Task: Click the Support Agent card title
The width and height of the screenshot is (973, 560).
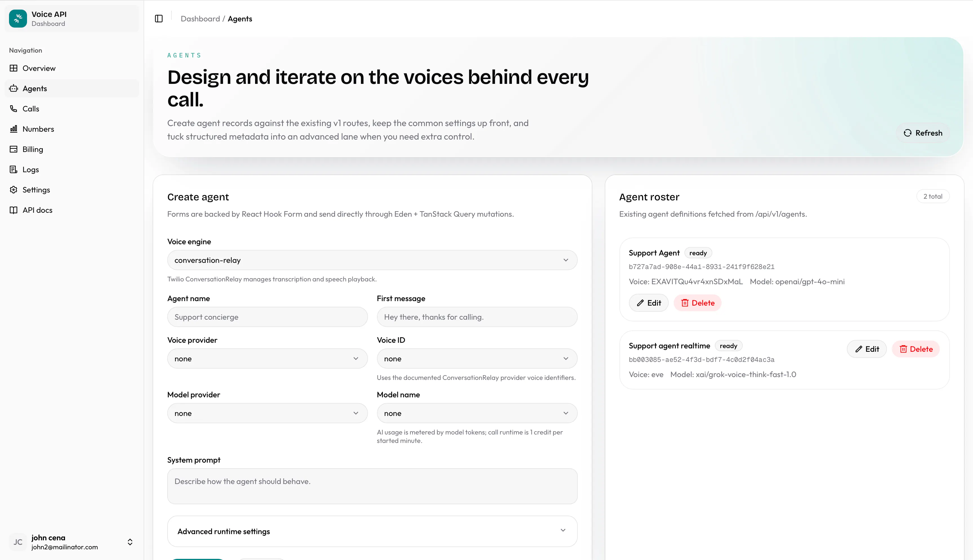Action: 654,253
